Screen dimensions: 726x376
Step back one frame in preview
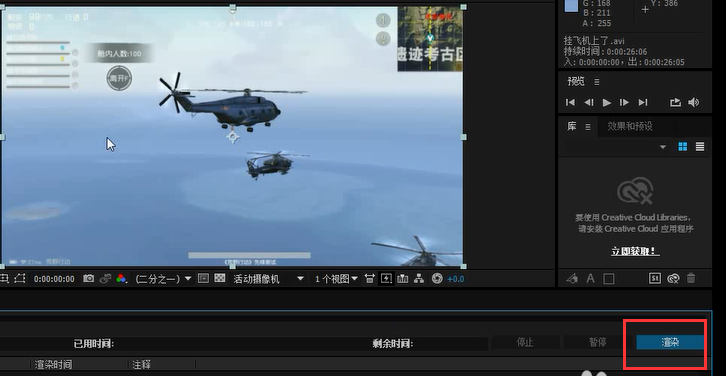click(588, 102)
